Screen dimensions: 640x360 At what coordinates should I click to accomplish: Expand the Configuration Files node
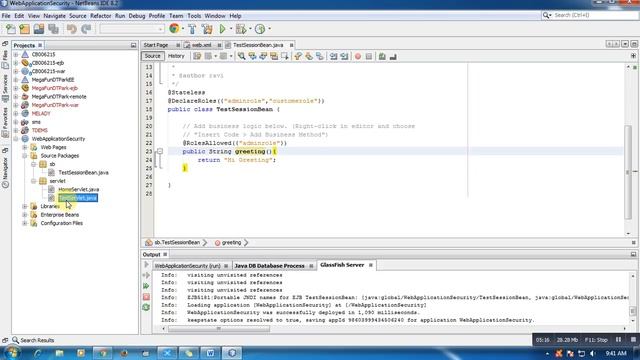pyautogui.click(x=24, y=223)
